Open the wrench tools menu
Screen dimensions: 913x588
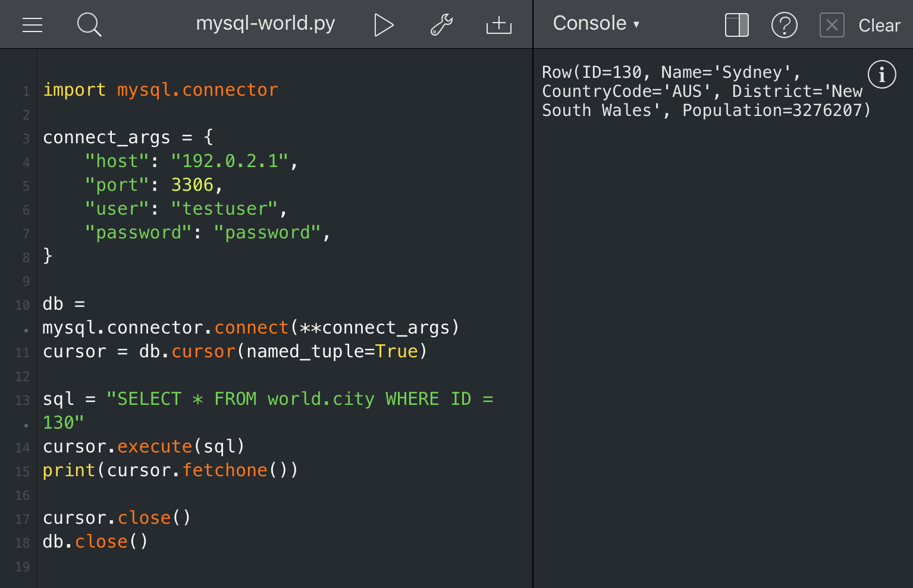pos(441,25)
